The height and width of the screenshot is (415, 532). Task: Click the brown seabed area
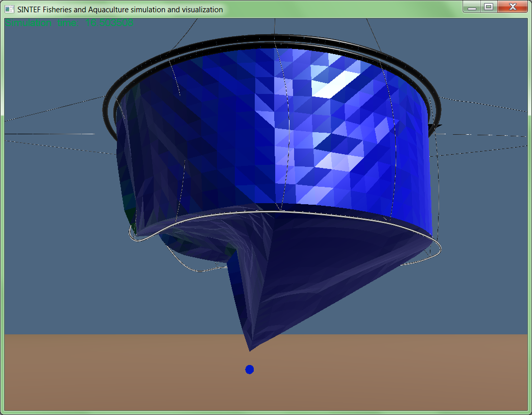click(408, 378)
